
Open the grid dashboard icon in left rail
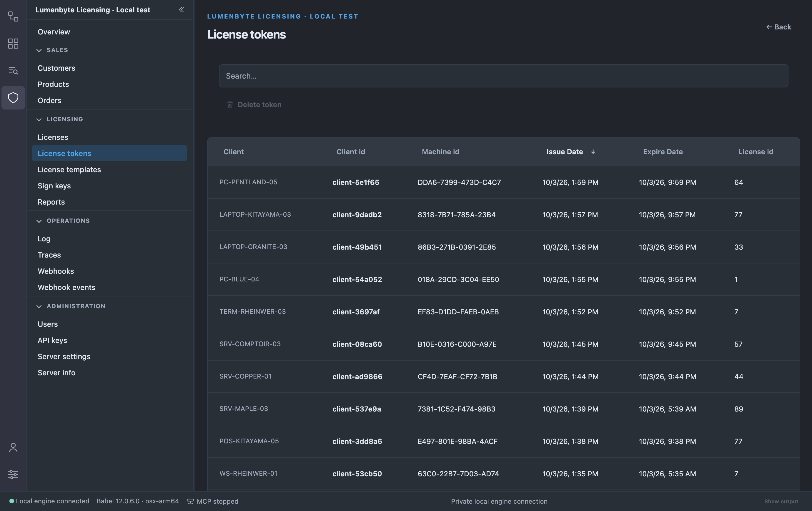tap(13, 44)
